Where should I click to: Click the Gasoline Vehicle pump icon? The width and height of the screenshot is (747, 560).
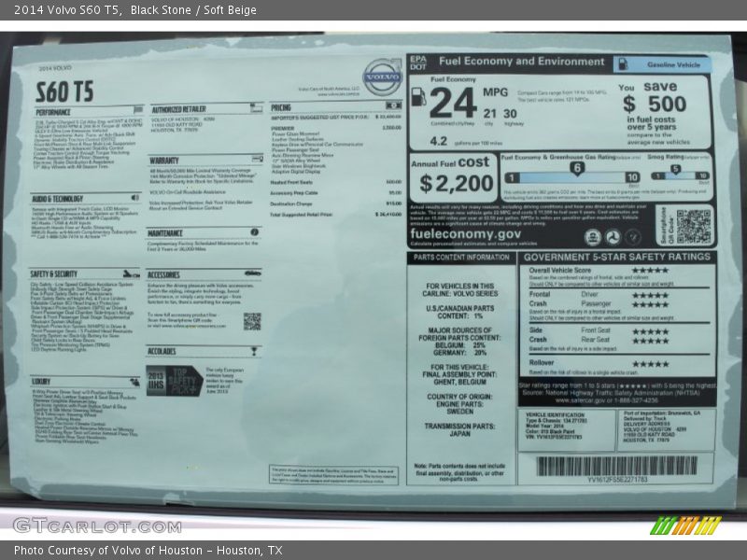[623, 64]
